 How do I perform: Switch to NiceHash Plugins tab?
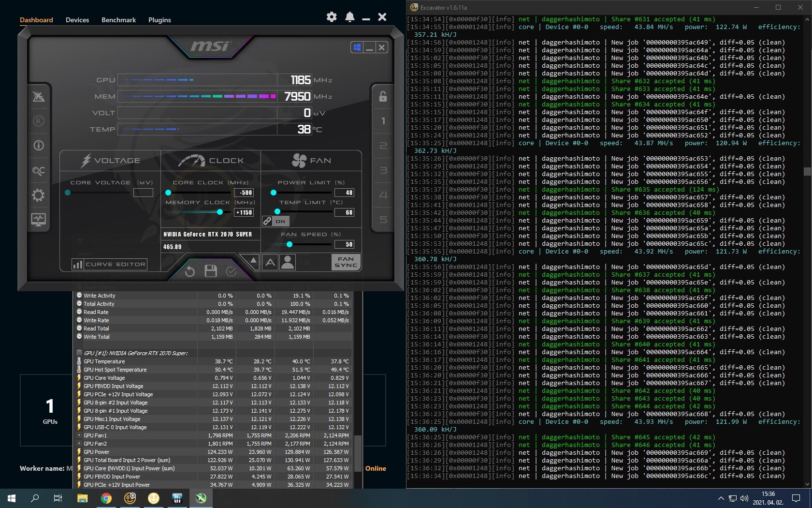[x=159, y=20]
